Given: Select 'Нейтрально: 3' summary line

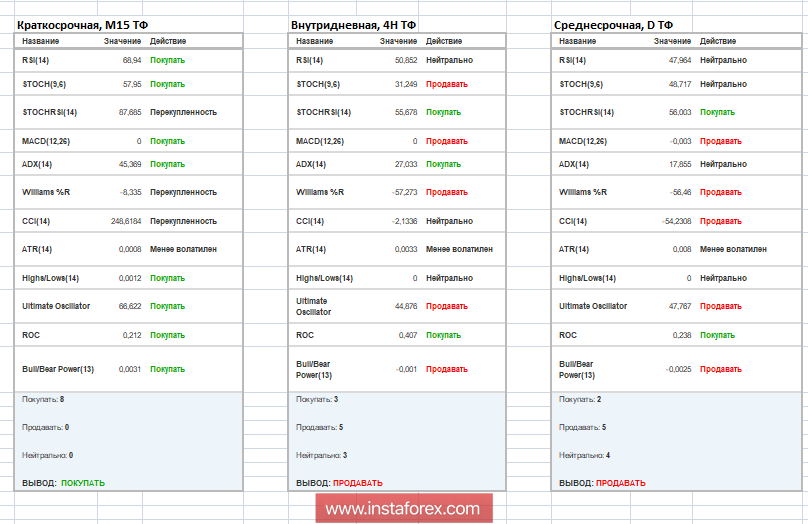Looking at the screenshot, I should point(322,455).
